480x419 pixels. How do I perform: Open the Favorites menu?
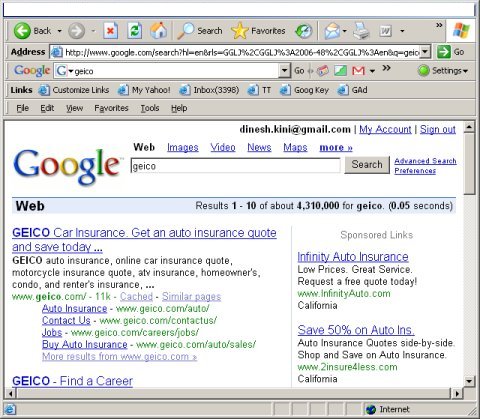[111, 108]
